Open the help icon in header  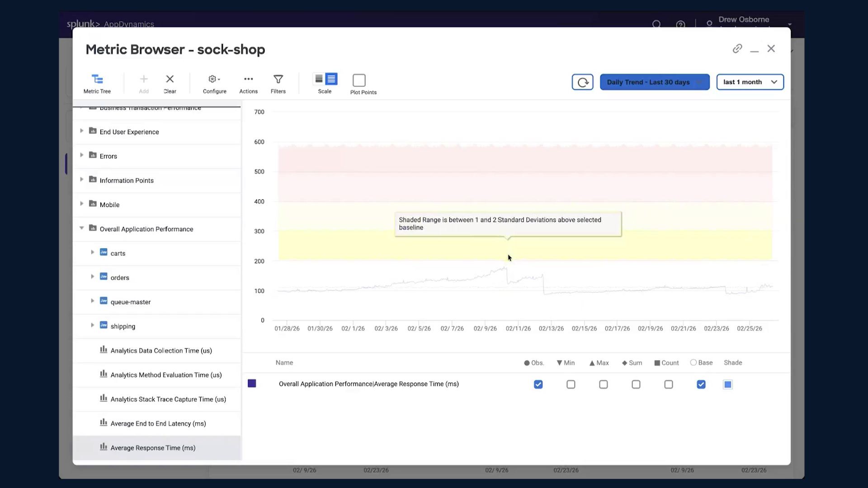(x=680, y=24)
